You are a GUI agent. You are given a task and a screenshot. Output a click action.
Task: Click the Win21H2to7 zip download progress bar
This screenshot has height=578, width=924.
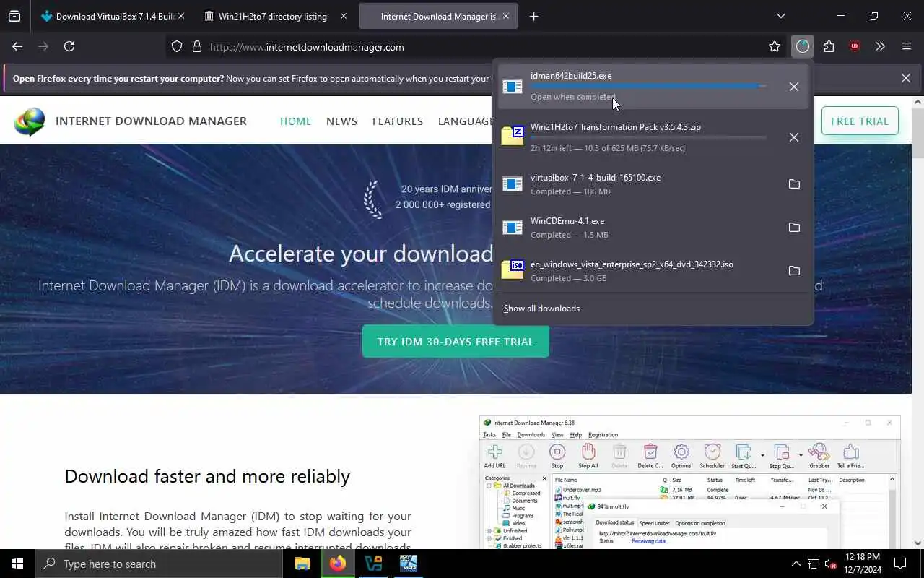coord(648,137)
